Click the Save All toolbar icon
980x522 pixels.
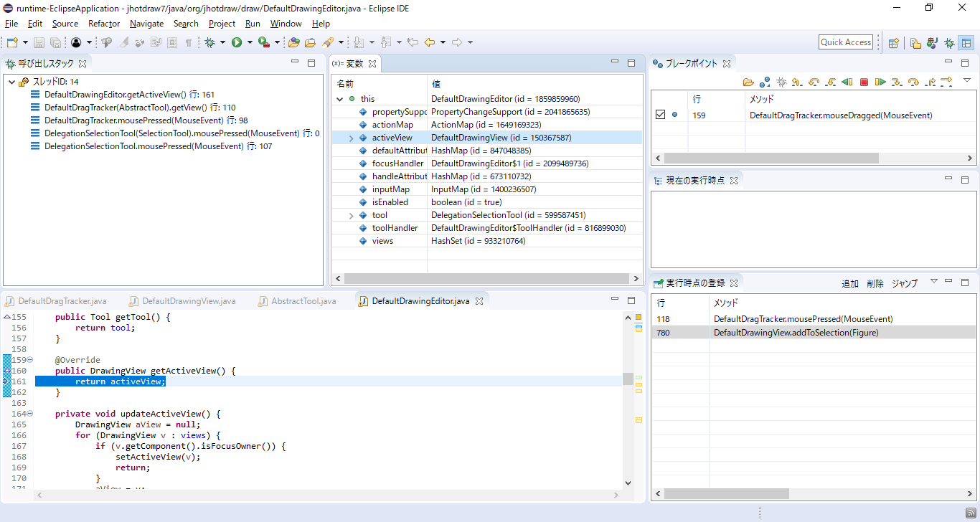(x=55, y=42)
